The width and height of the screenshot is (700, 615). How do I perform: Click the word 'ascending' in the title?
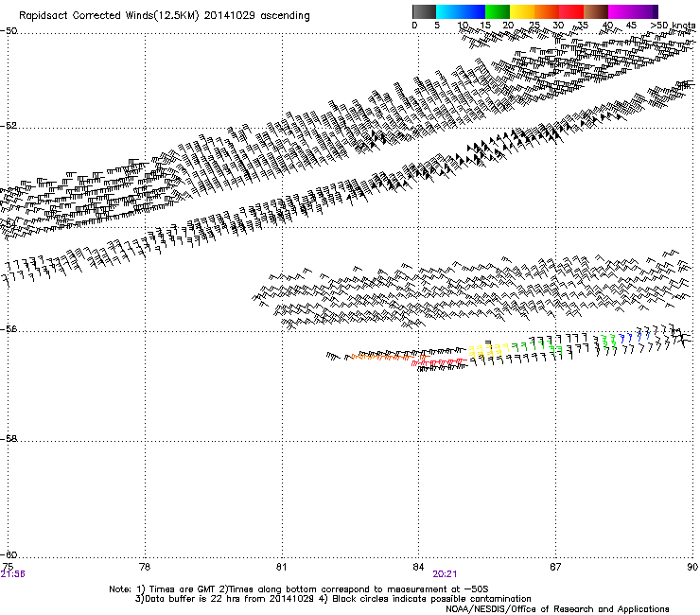coord(285,16)
